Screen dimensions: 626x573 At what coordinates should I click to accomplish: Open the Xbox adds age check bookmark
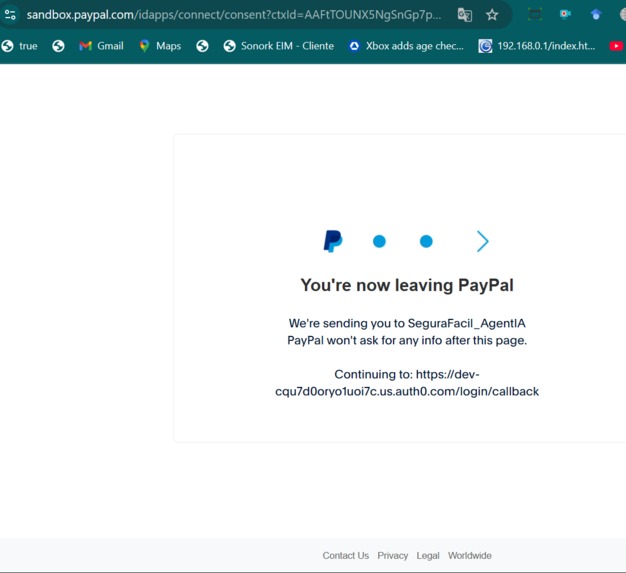tap(406, 46)
